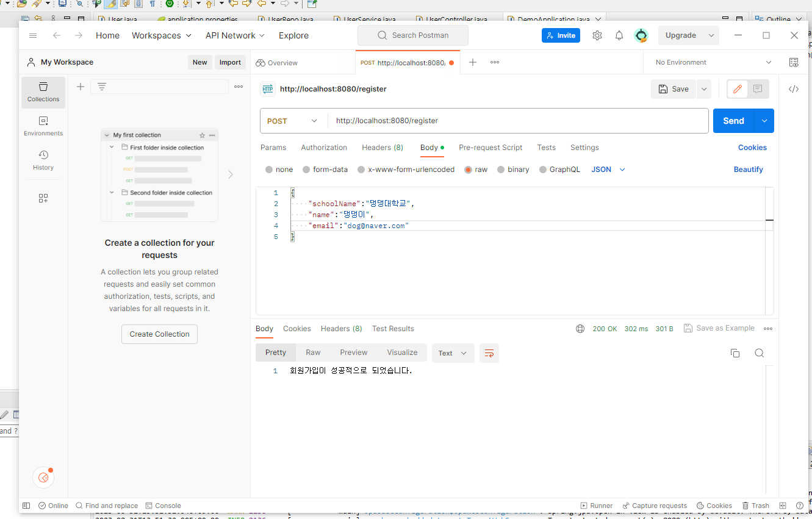The width and height of the screenshot is (812, 519).
Task: Open Environments in sidebar
Action: pos(43,126)
